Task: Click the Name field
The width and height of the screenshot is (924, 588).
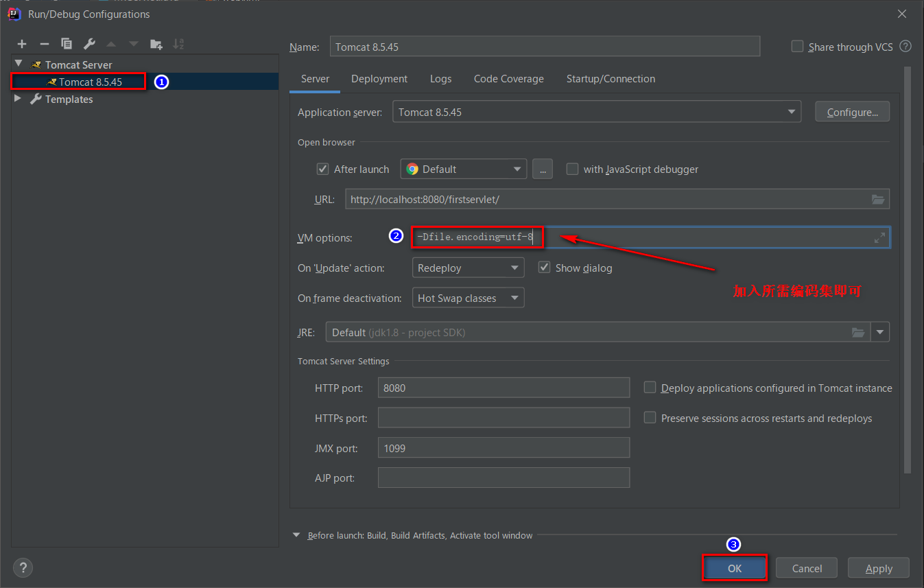Action: 545,47
